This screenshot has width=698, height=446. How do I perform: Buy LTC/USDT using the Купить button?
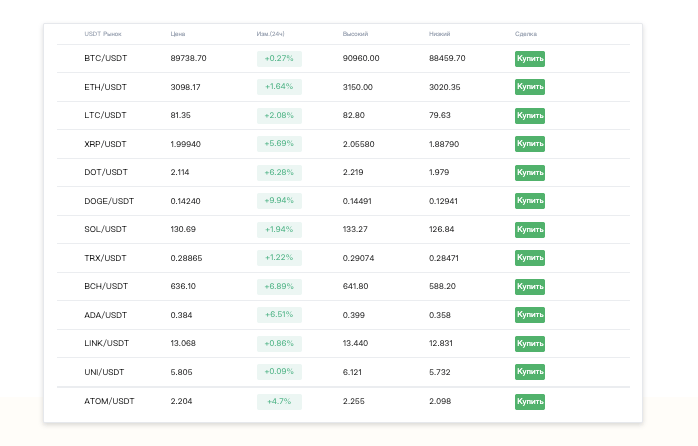pyautogui.click(x=529, y=116)
